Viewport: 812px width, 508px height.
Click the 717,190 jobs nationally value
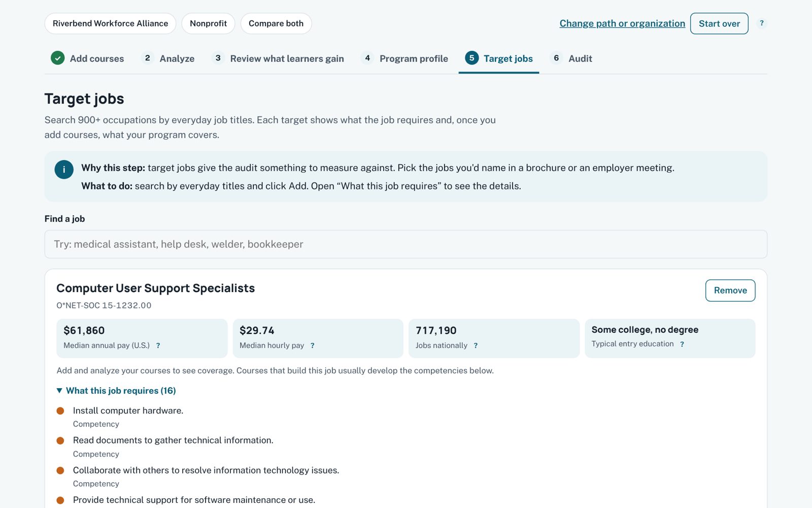pyautogui.click(x=436, y=331)
